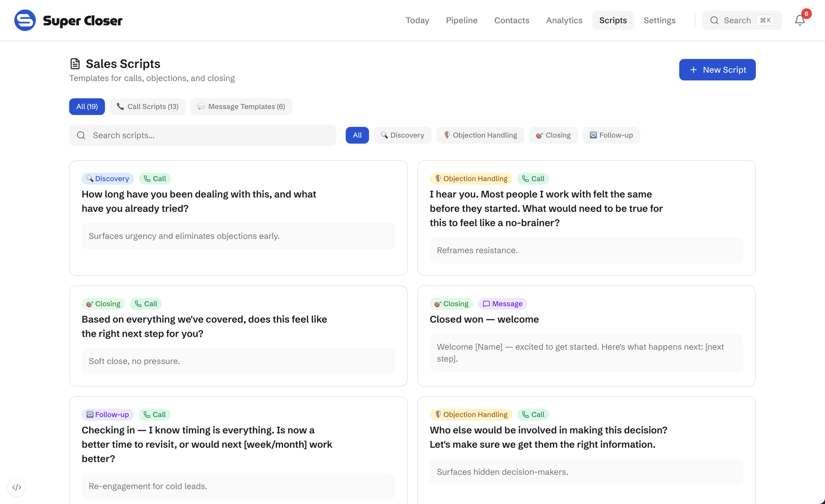
Task: Click the global Search box
Action: coord(742,20)
